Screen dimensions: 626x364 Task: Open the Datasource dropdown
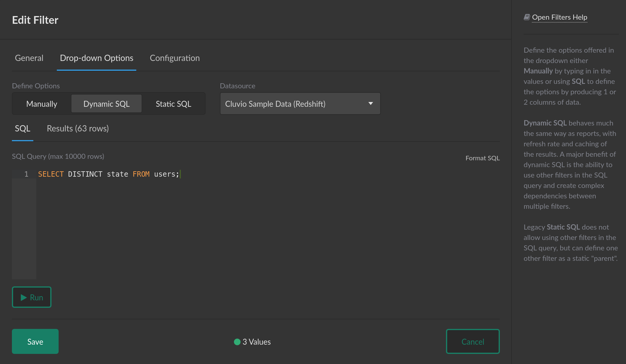pos(300,103)
